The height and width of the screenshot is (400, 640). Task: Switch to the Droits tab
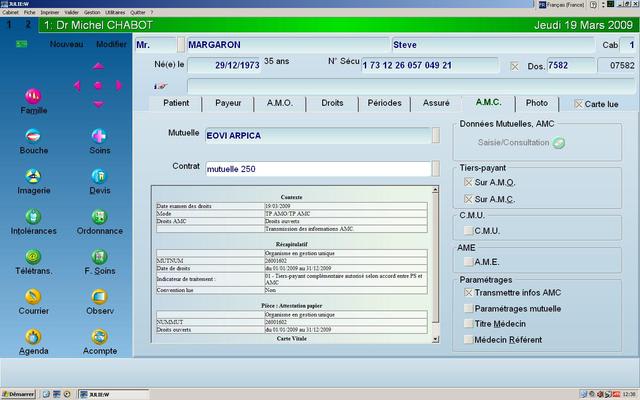(332, 103)
